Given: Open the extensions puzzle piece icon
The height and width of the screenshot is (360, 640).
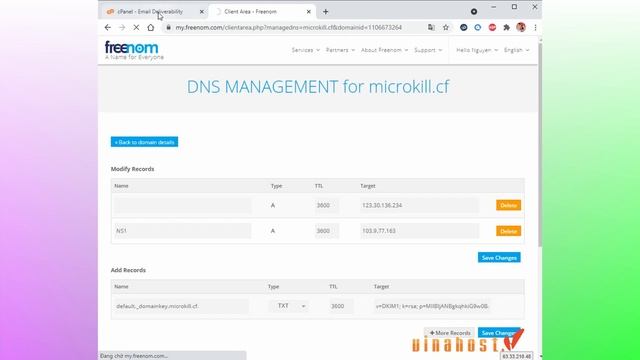Looking at the screenshot, I should [507, 27].
